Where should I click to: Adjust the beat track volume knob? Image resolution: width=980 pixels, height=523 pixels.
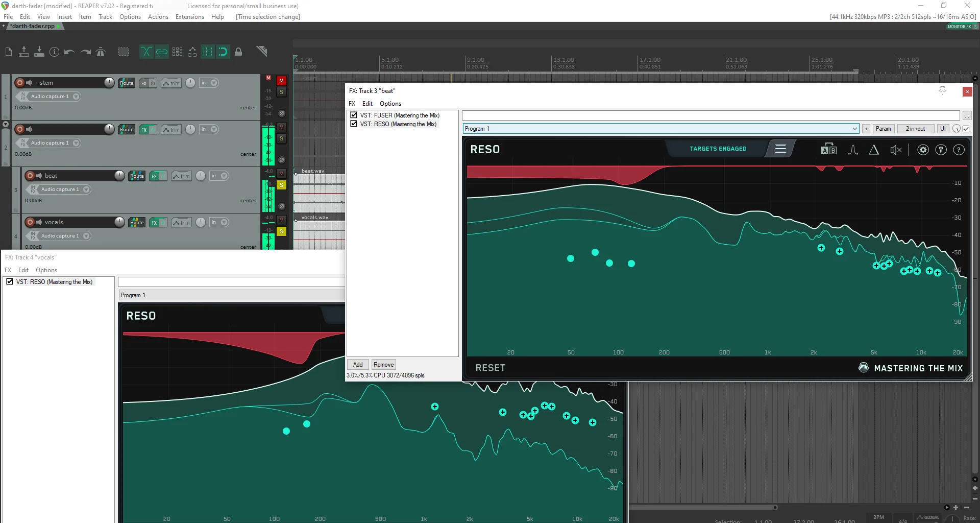click(119, 176)
